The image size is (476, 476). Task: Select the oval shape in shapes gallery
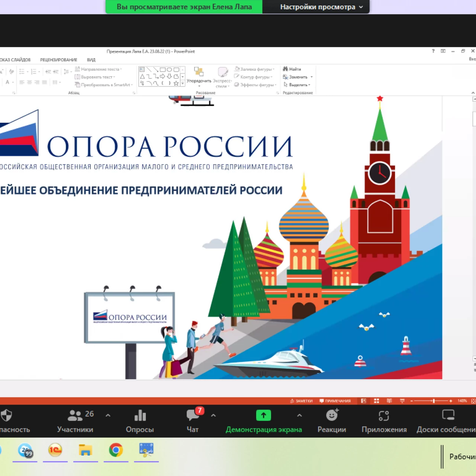coord(169,70)
